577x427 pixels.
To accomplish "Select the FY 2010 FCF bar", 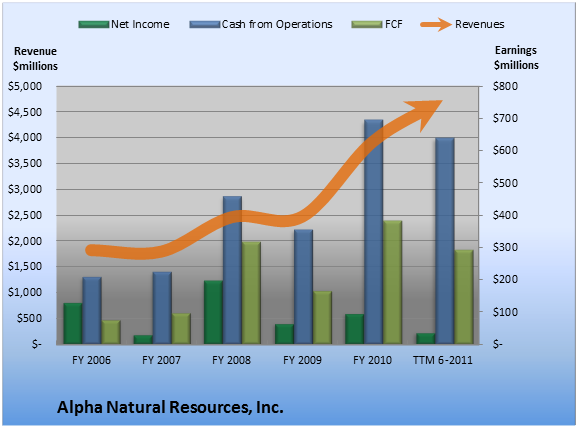I will (393, 282).
